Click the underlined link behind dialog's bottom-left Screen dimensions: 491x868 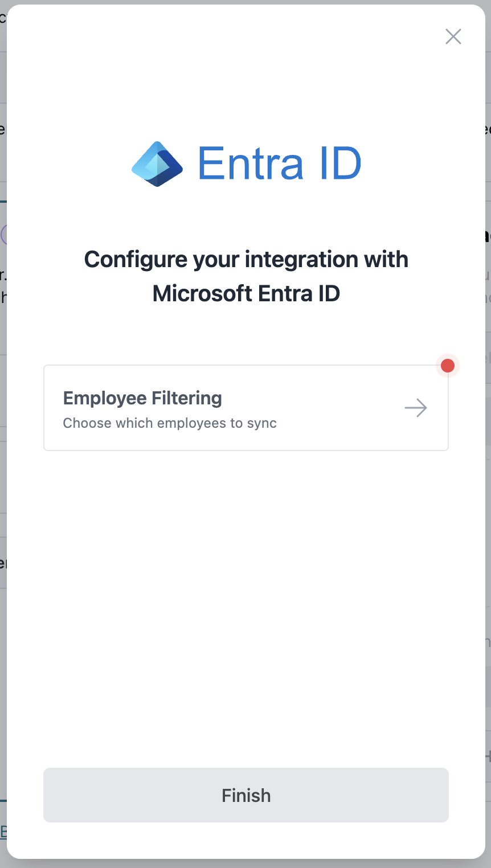click(3, 832)
